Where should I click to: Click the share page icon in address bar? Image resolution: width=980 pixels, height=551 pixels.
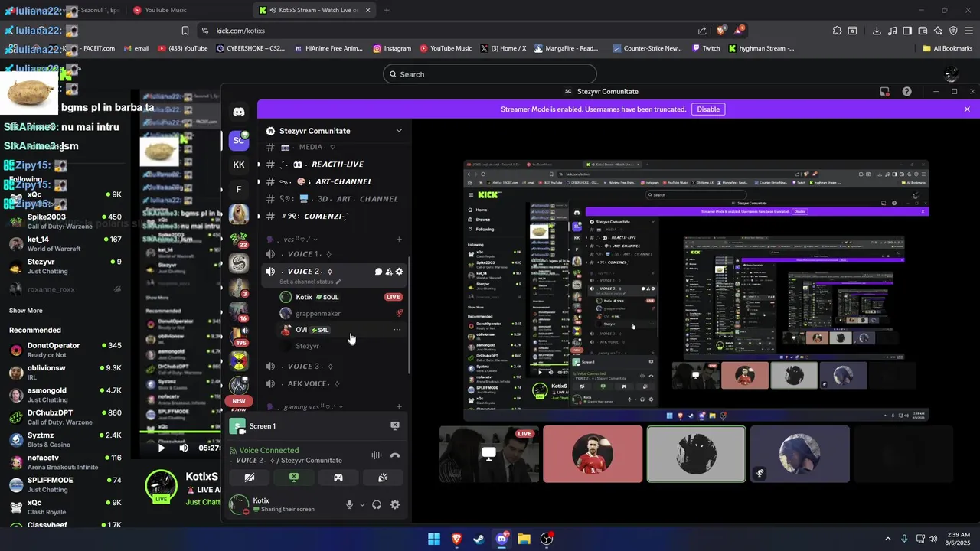tap(702, 31)
